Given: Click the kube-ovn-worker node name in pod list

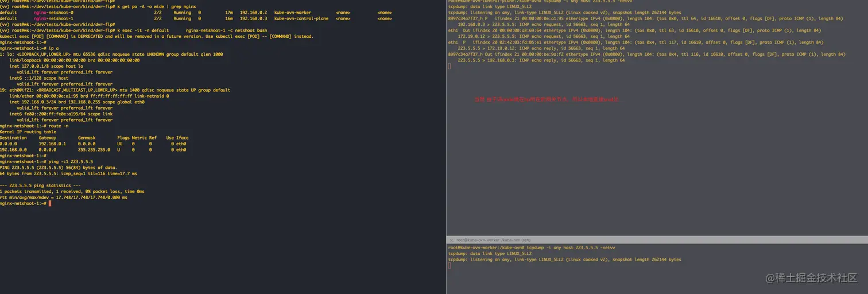Looking at the screenshot, I should click(x=293, y=12).
